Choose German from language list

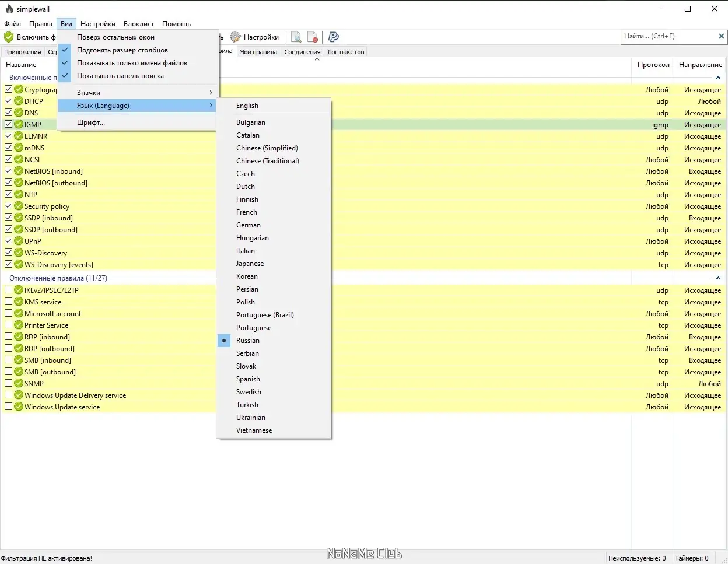point(274,225)
